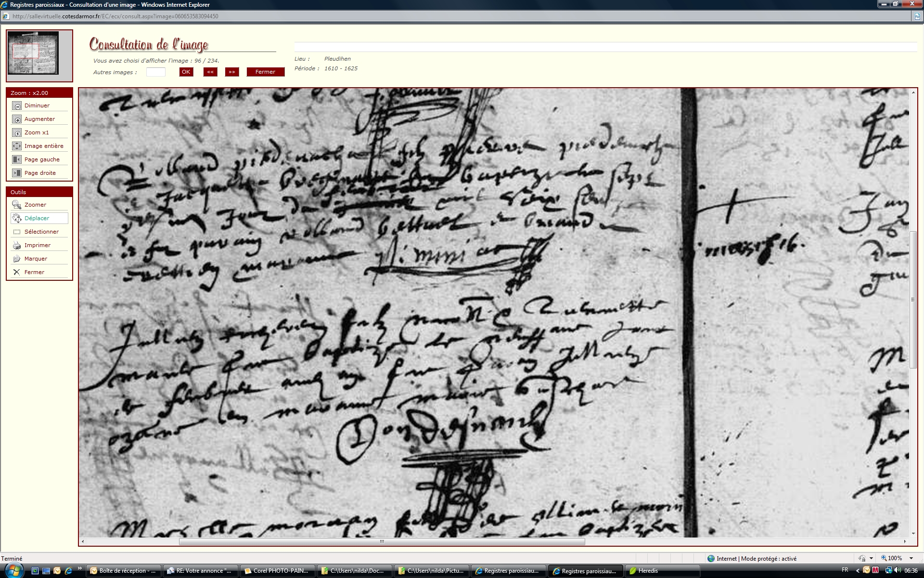Screen dimensions: 924x578
Task: Show whole page with the Image entière icon
Action: (x=17, y=146)
